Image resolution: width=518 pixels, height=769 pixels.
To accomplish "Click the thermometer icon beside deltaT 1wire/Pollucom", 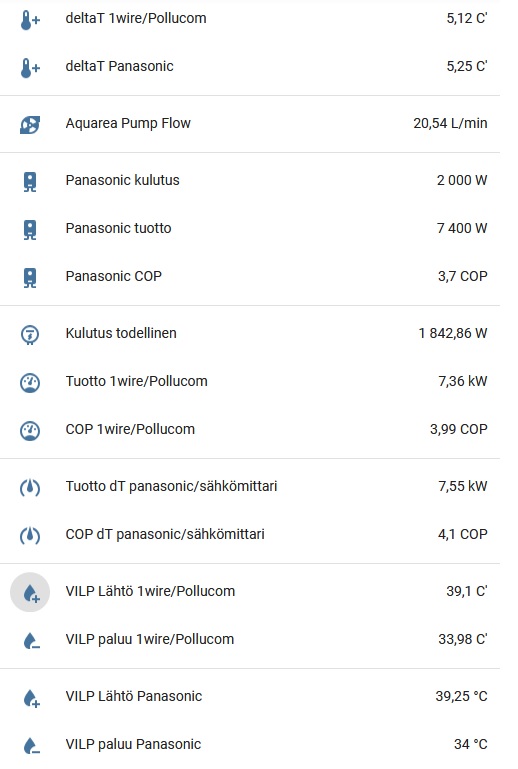I will click(30, 20).
